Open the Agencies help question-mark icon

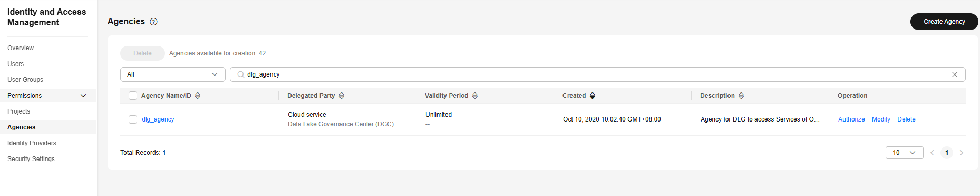154,22
